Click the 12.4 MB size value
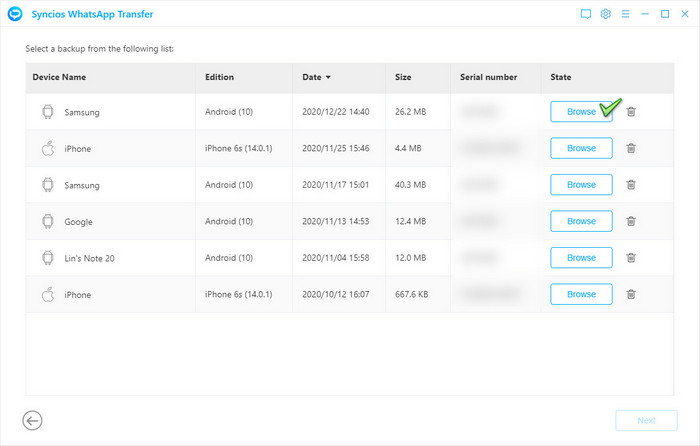Screen dimensions: 700x446 coord(410,221)
